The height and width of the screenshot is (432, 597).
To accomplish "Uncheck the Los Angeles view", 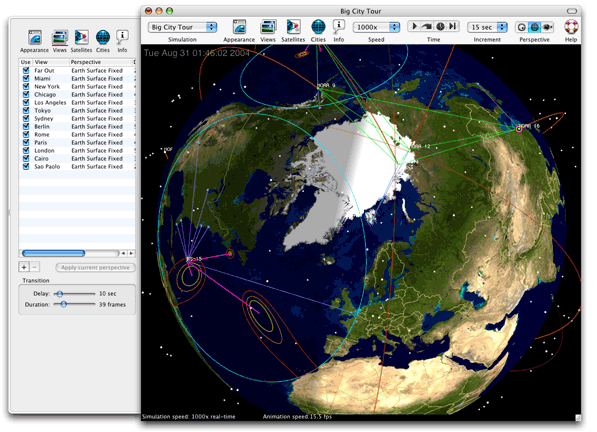I will coord(26,103).
